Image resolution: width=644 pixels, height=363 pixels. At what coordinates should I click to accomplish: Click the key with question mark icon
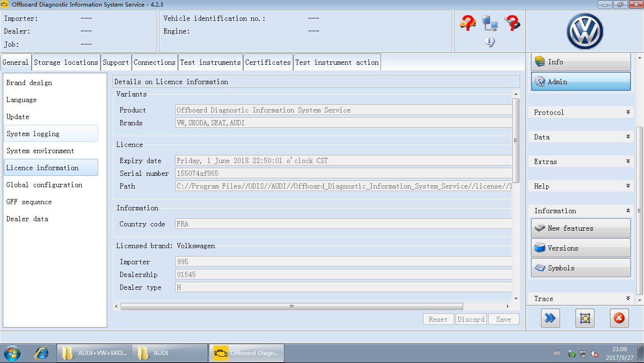(512, 23)
